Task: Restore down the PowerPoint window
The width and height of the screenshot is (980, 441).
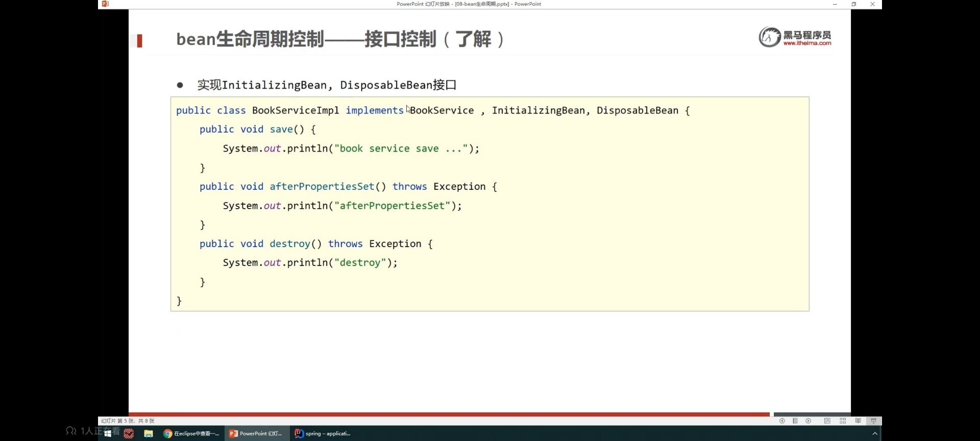Action: (854, 4)
